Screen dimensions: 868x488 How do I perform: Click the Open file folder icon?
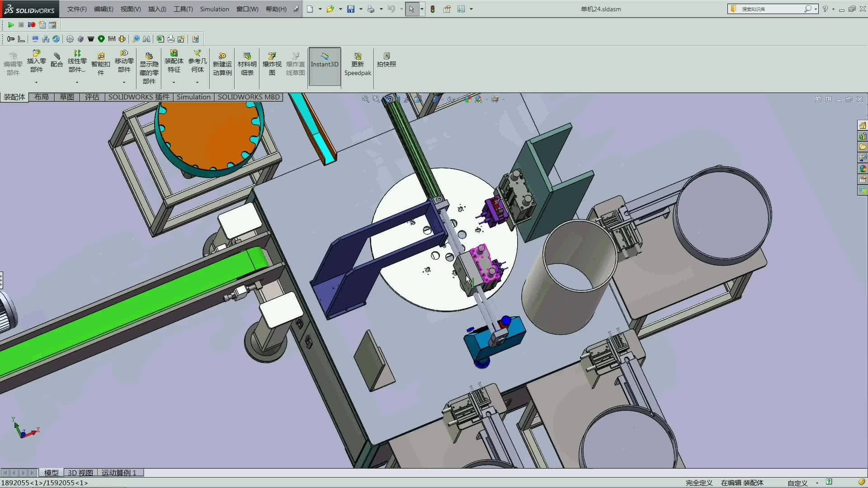tap(330, 9)
